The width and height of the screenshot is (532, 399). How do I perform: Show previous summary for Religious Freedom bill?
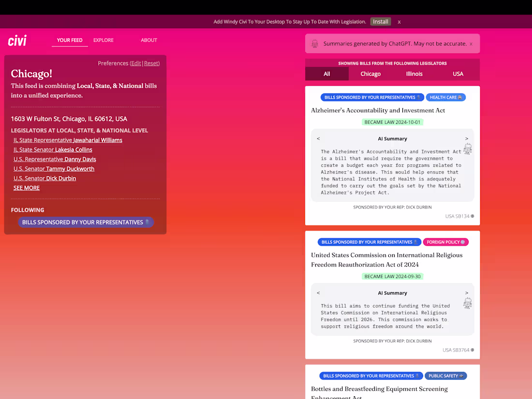tap(318, 293)
